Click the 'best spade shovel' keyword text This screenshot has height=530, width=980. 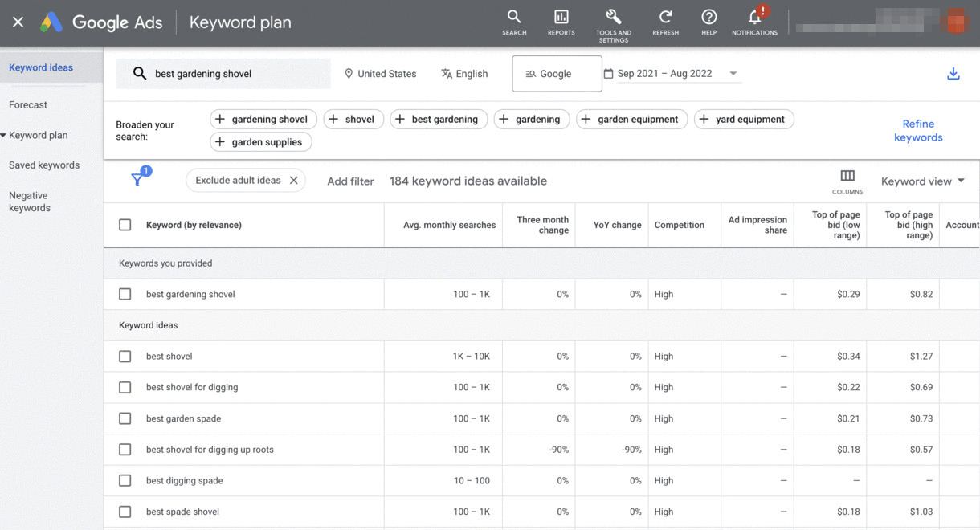(182, 512)
